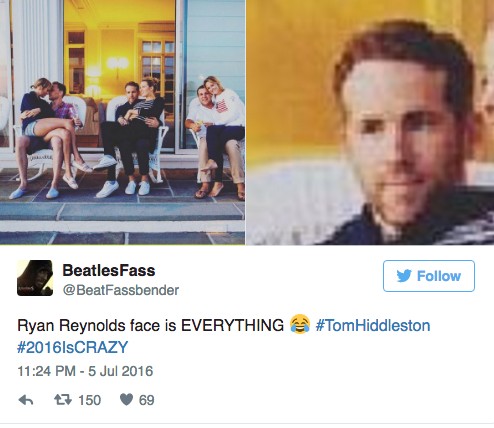Click the word EVERYTHING in the tweet
Viewport: 494px width, 428px height.
[x=232, y=325]
